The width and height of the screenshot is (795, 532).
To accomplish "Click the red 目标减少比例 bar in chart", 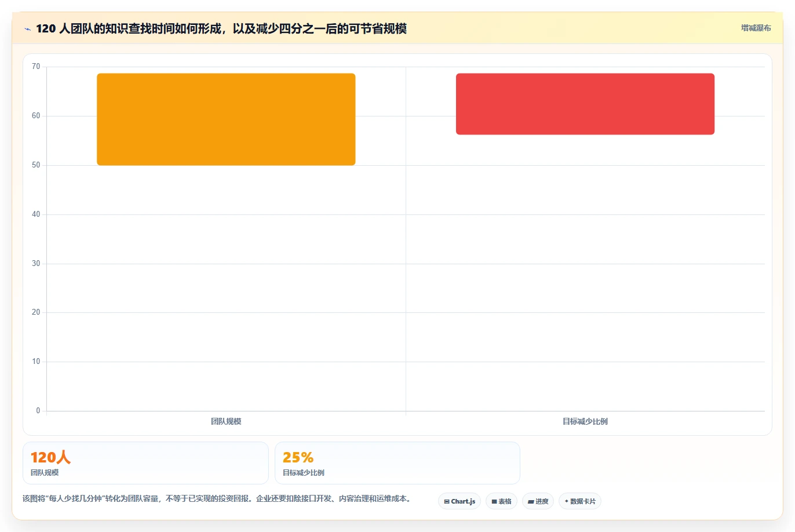I will [x=585, y=104].
